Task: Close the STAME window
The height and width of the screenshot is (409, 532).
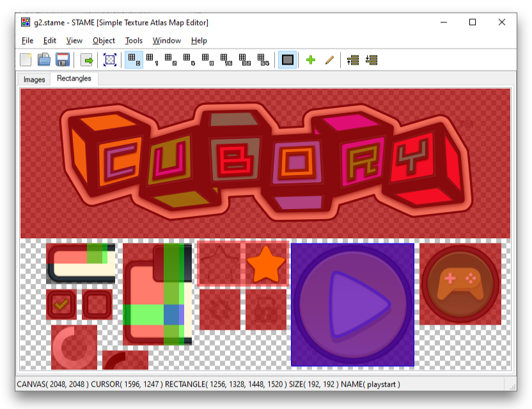Action: (502, 22)
